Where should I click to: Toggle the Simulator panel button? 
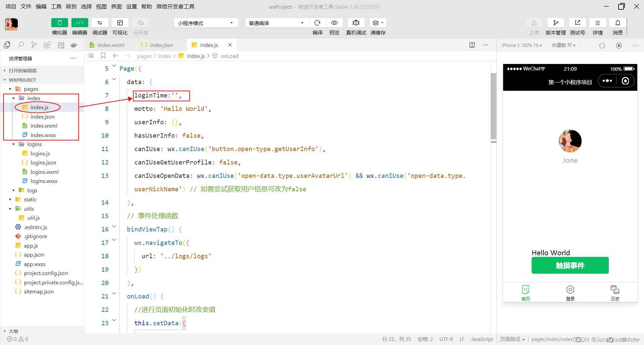point(59,23)
